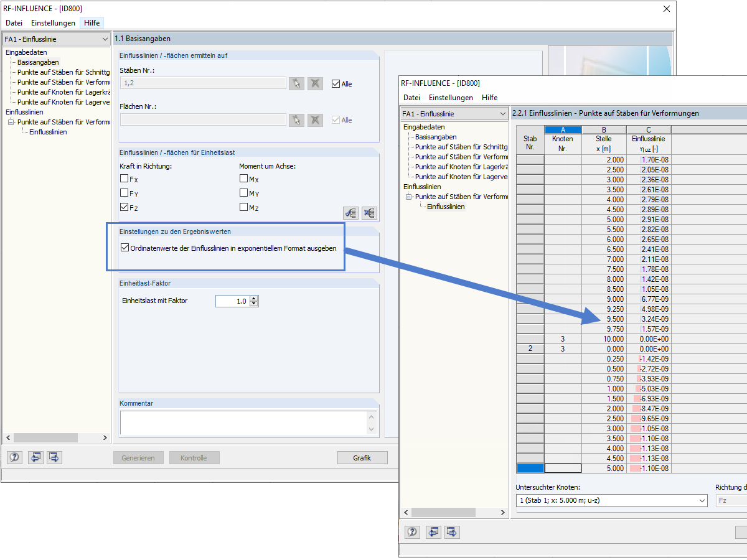Click the Kontrolle button
Viewport: 747px width, 560px height.
pyautogui.click(x=194, y=458)
